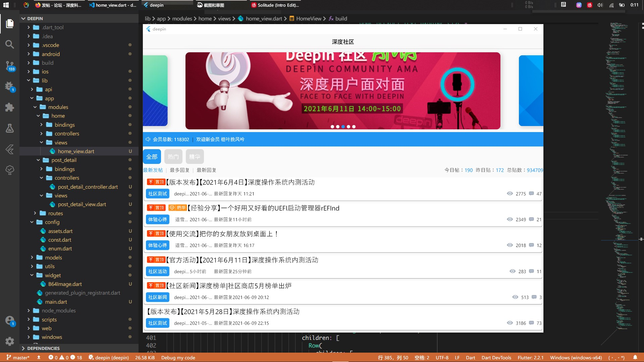The width and height of the screenshot is (644, 362).
Task: Open the Manage gear icon
Action: point(10,341)
